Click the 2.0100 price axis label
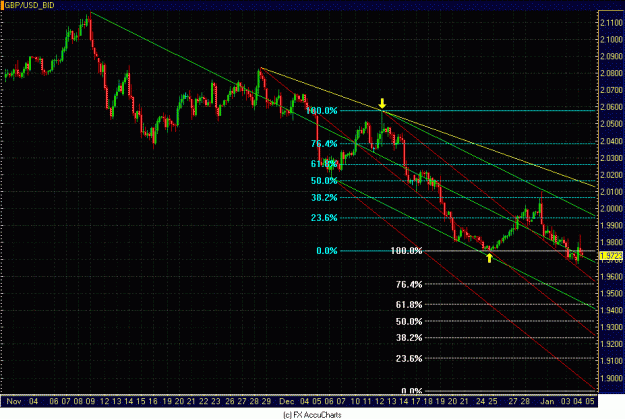Image resolution: width=625 pixels, height=419 pixels. pyautogui.click(x=611, y=192)
